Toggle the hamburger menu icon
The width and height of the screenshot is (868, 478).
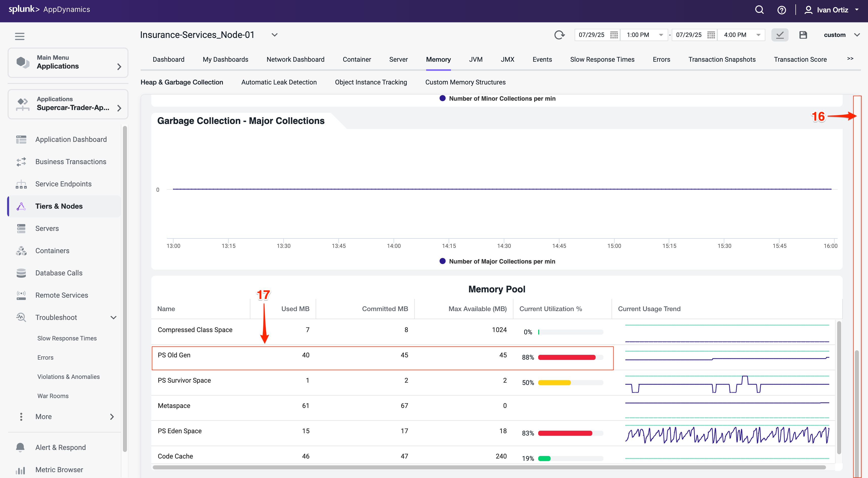19,36
